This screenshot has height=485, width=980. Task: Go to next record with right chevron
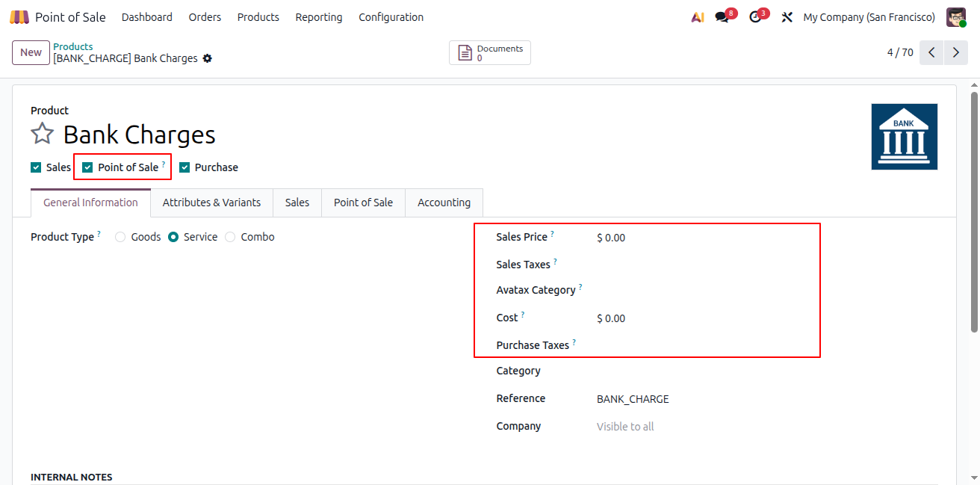tap(956, 52)
